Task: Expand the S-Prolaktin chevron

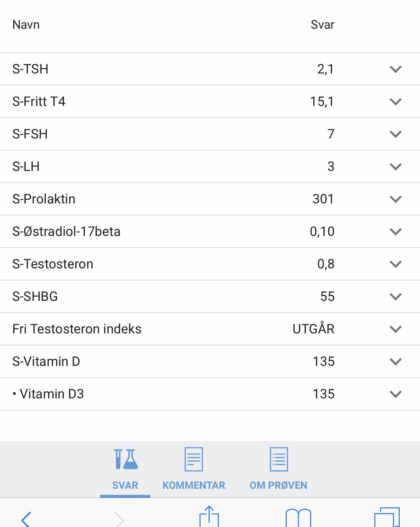Action: click(x=395, y=199)
